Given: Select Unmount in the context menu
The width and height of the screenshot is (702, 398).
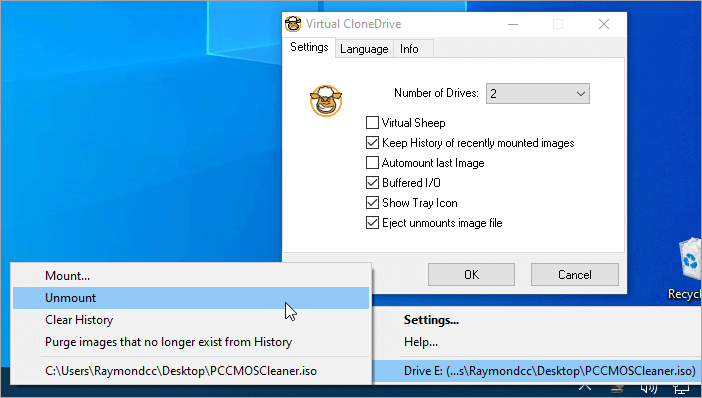Looking at the screenshot, I should click(191, 298).
